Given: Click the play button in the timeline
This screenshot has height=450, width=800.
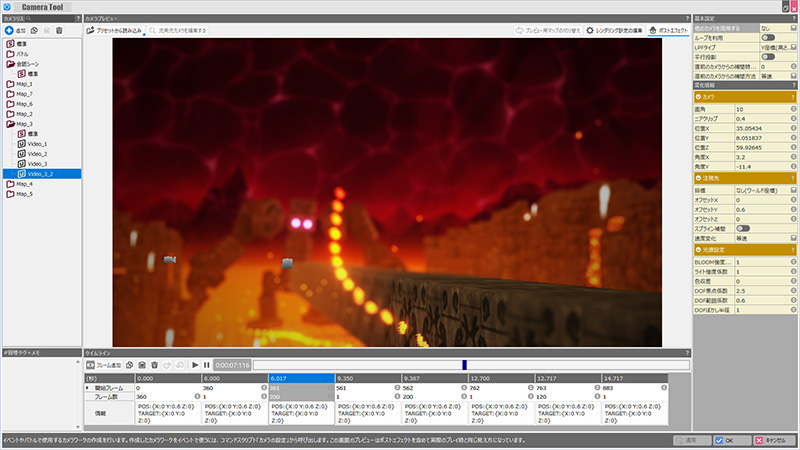Looking at the screenshot, I should 195,366.
